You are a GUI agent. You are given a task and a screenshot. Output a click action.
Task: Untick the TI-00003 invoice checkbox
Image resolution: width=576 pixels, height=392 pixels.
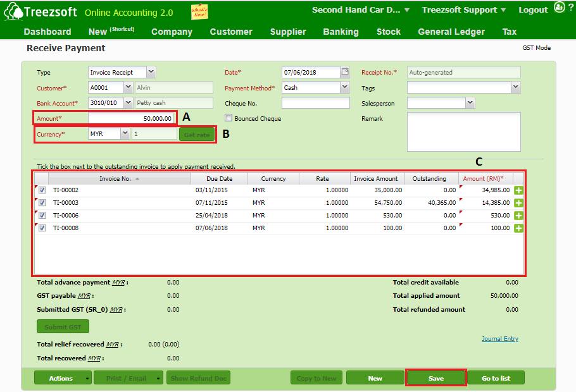coord(42,202)
